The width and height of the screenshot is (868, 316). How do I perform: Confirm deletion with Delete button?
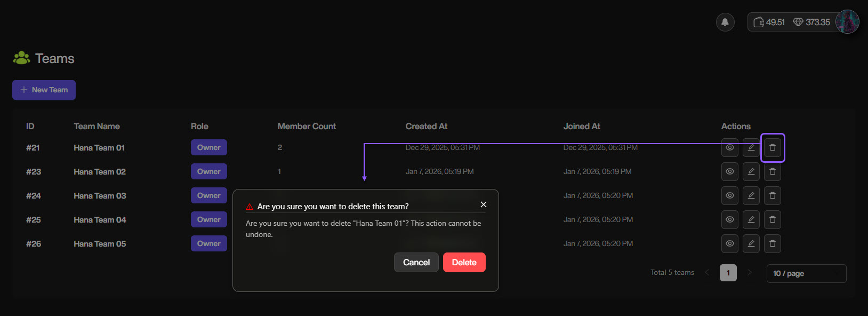click(x=464, y=262)
